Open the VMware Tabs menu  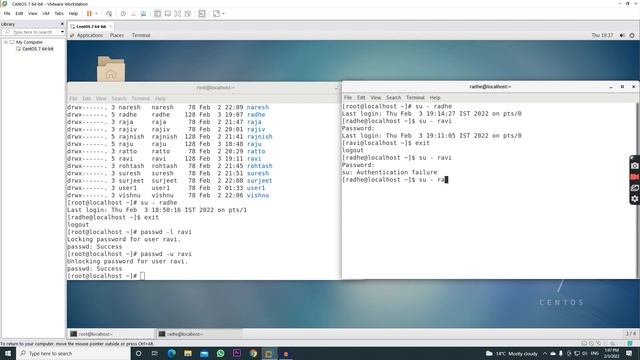click(59, 13)
